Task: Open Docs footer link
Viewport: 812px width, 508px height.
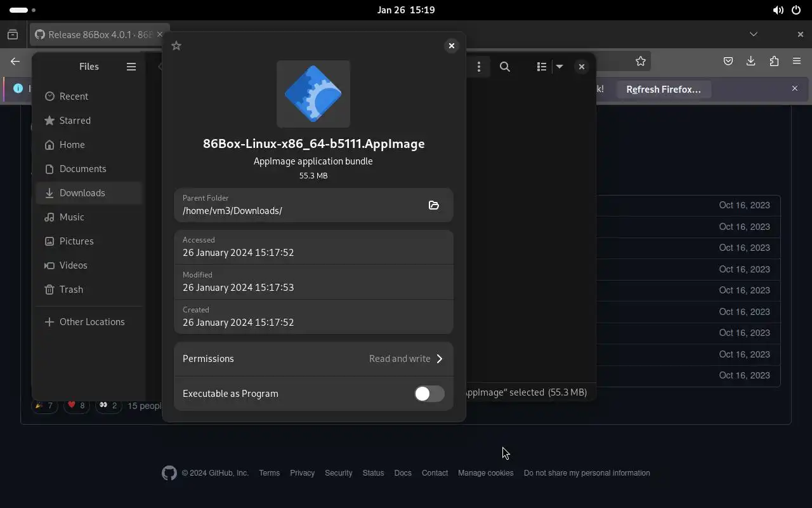Action: pyautogui.click(x=403, y=473)
